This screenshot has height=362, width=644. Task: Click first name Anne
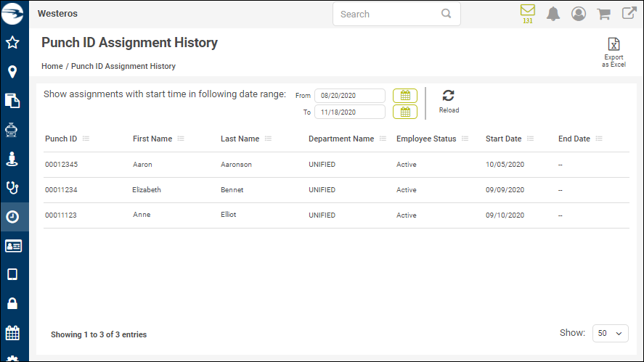(x=142, y=215)
